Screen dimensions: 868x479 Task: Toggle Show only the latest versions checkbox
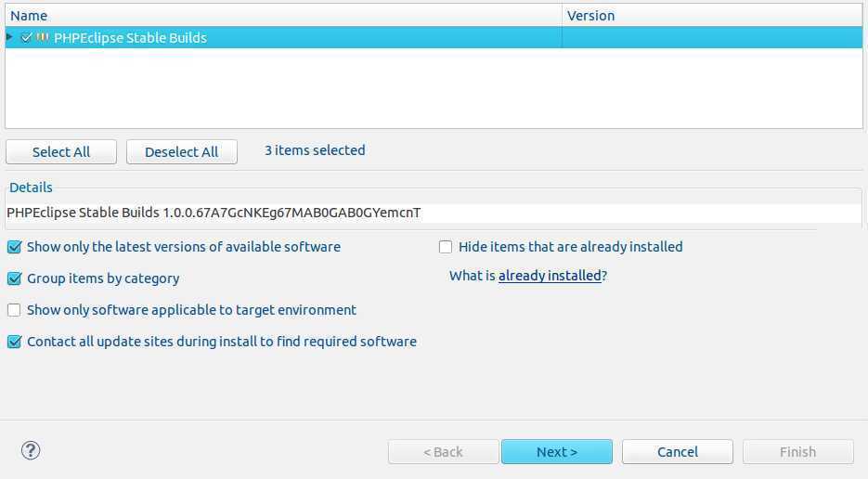click(15, 247)
